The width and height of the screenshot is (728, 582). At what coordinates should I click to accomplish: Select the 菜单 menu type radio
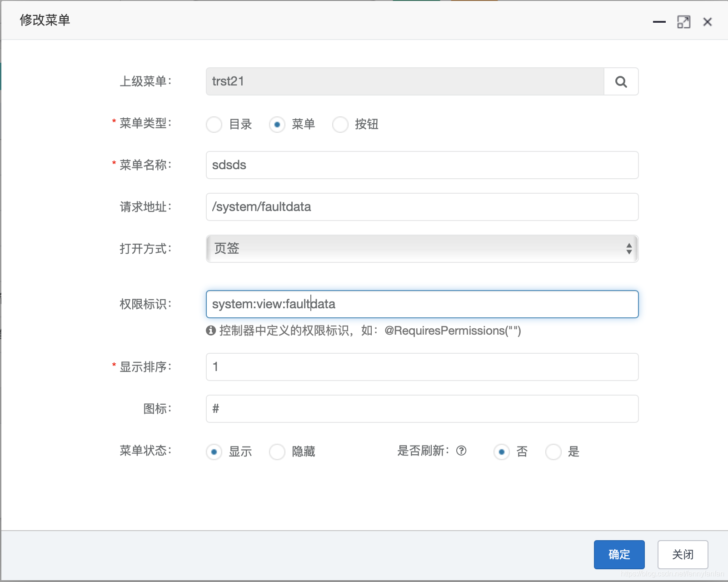pyautogui.click(x=277, y=124)
